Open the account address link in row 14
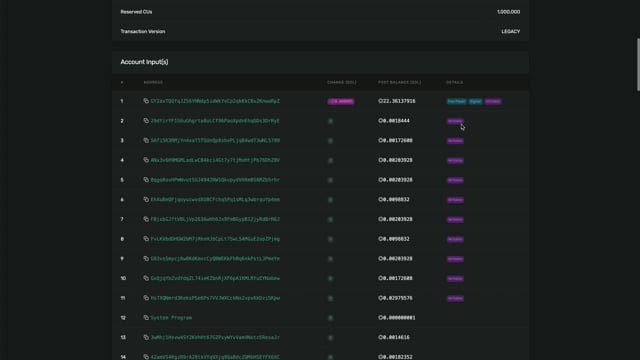Image resolution: width=640 pixels, height=360 pixels. coord(215,357)
